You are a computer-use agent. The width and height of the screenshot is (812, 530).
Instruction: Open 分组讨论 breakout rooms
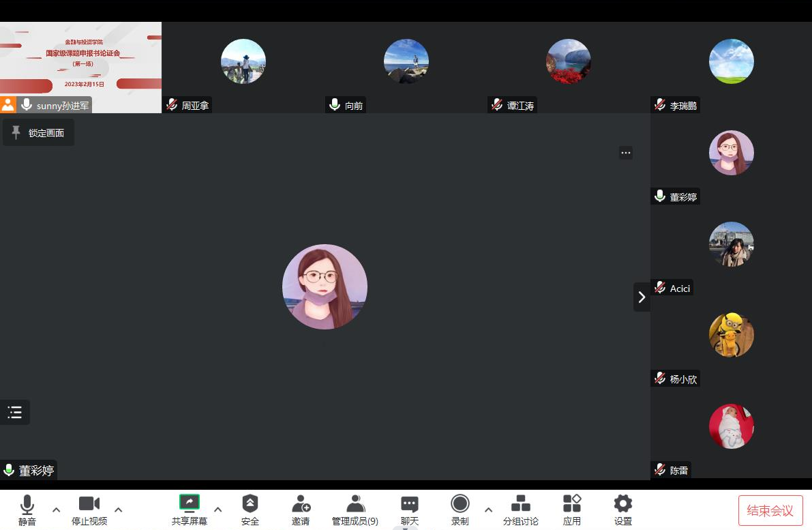point(521,505)
